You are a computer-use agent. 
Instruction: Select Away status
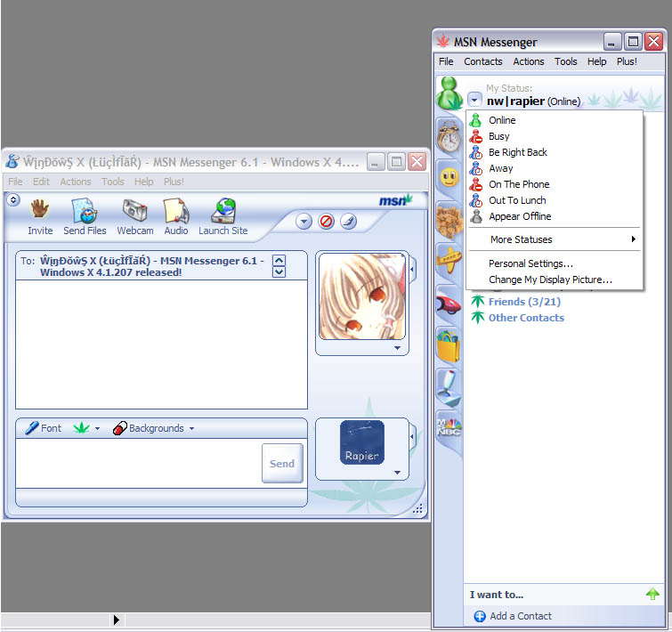(x=555, y=168)
